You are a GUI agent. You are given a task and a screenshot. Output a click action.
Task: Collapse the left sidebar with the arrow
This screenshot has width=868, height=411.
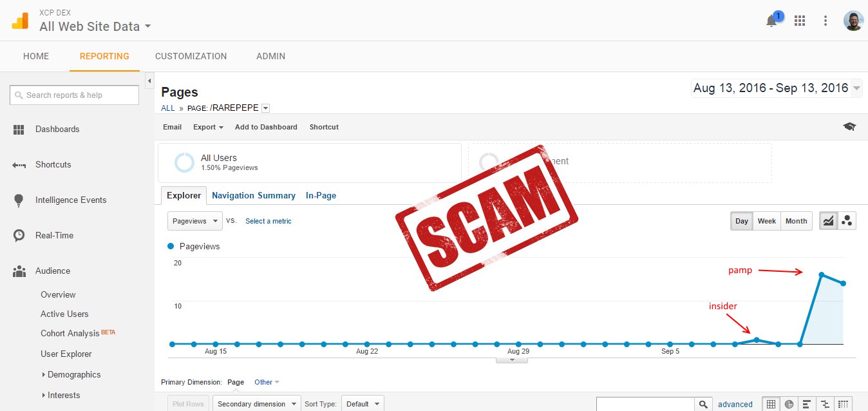click(149, 81)
